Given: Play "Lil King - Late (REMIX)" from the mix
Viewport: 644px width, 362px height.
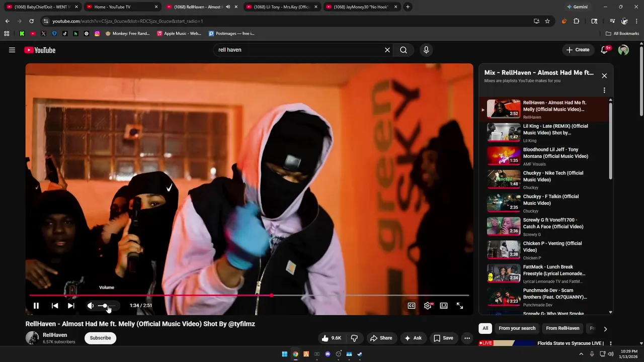Looking at the screenshot, I should click(x=543, y=133).
